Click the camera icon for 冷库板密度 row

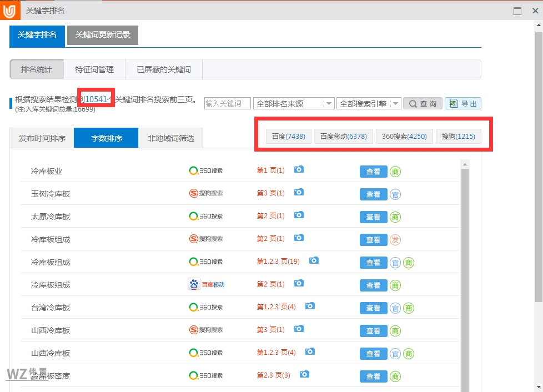[x=304, y=374]
